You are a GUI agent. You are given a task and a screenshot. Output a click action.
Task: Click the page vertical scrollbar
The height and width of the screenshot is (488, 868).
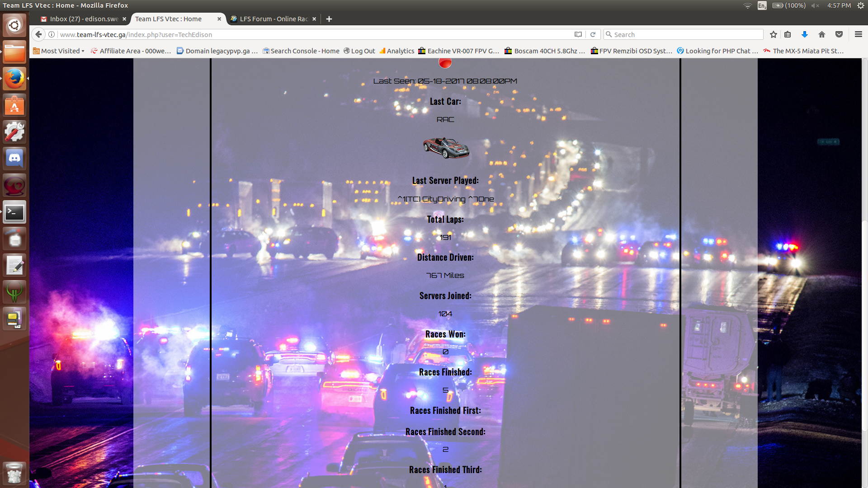coord(864,325)
